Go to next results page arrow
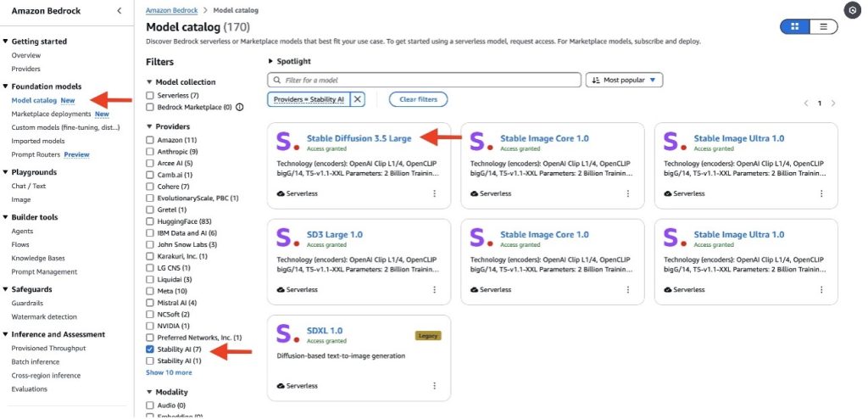The height and width of the screenshot is (419, 868). click(833, 103)
